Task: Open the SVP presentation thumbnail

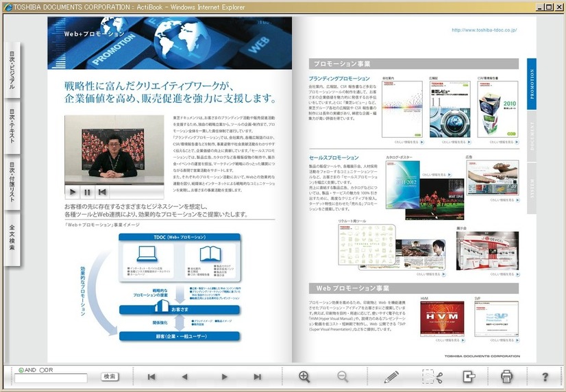Action: (496, 319)
